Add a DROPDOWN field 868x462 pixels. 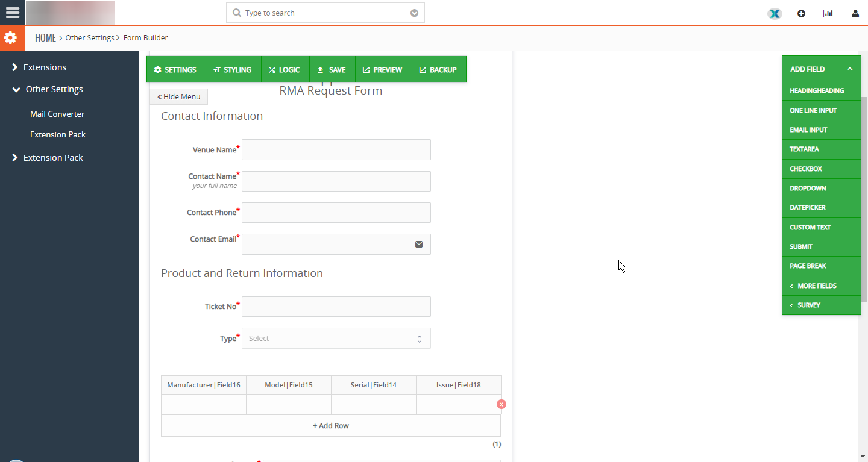(x=822, y=188)
